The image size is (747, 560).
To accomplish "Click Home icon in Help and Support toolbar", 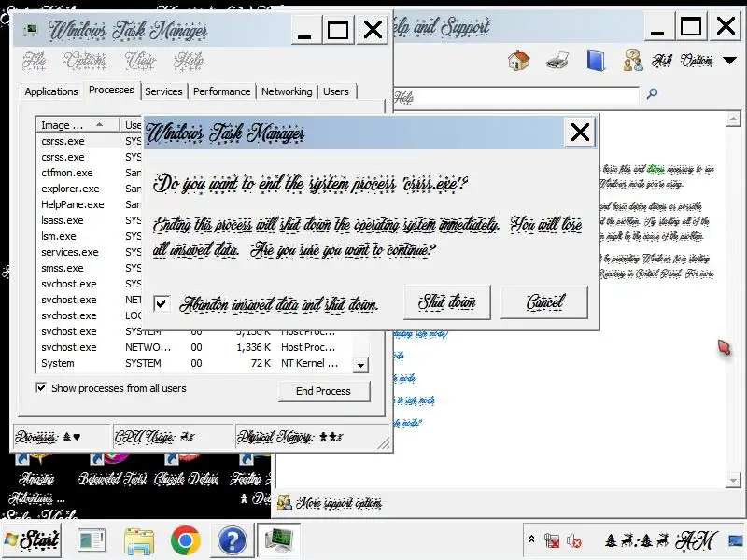I will pyautogui.click(x=519, y=61).
